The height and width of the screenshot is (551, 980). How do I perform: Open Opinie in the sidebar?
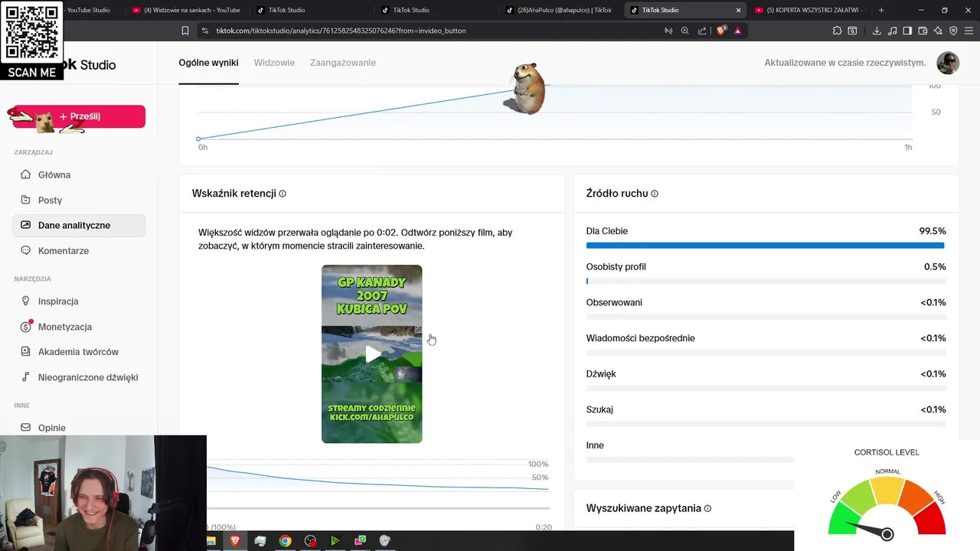tap(79, 427)
